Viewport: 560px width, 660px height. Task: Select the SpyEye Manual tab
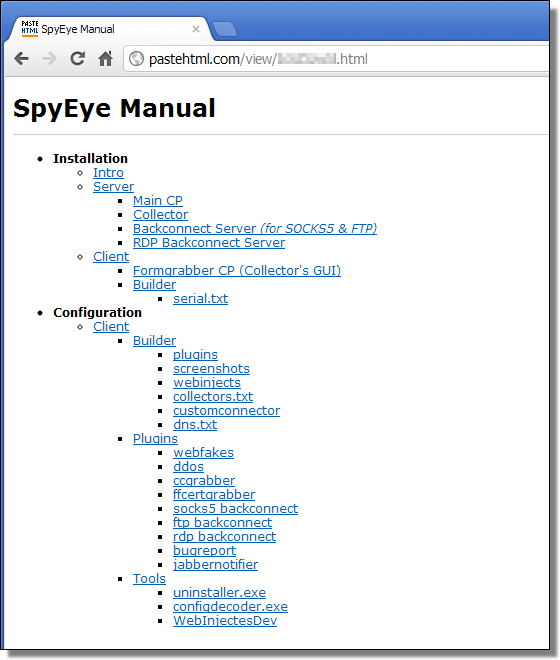tap(109, 29)
